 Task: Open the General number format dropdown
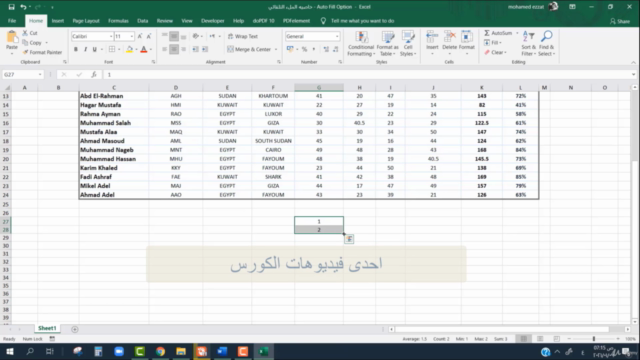coord(337,36)
